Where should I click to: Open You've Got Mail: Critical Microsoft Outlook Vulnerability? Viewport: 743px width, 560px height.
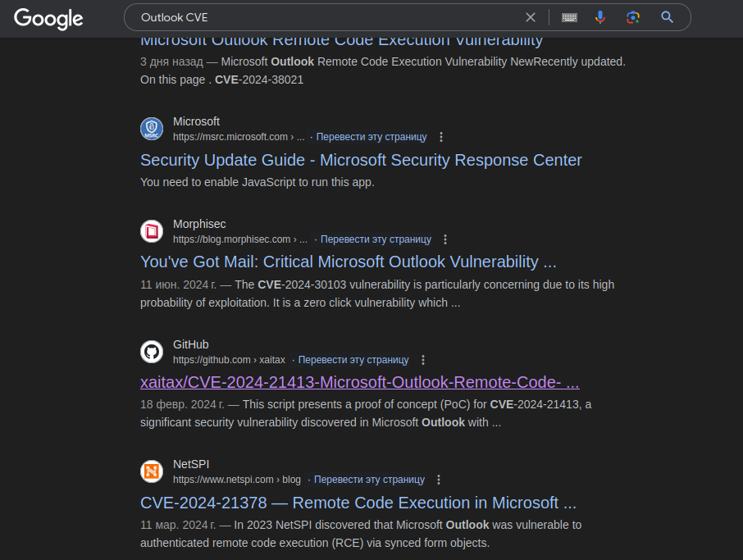pyautogui.click(x=349, y=262)
